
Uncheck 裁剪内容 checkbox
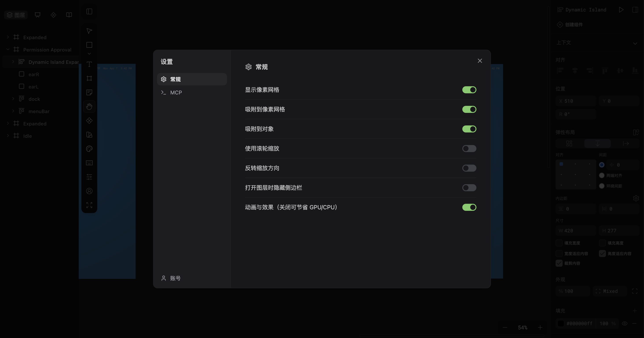pos(559,263)
